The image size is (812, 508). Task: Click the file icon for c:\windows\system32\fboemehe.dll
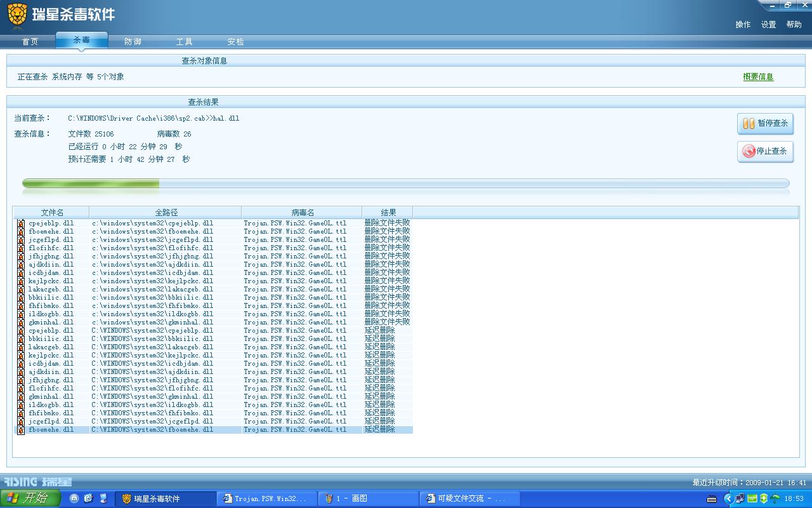pyautogui.click(x=21, y=232)
